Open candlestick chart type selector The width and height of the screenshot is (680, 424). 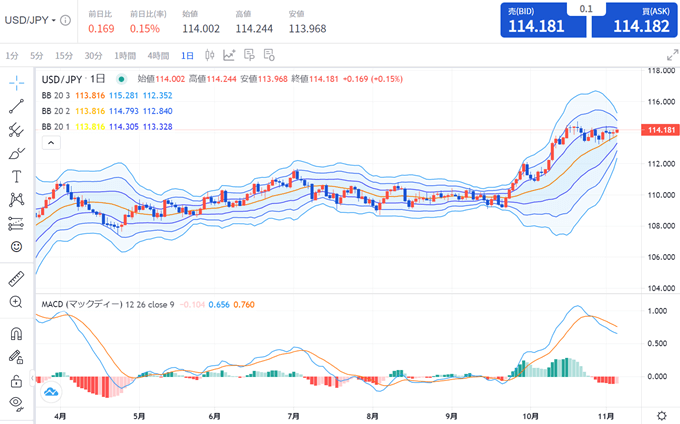(x=210, y=55)
